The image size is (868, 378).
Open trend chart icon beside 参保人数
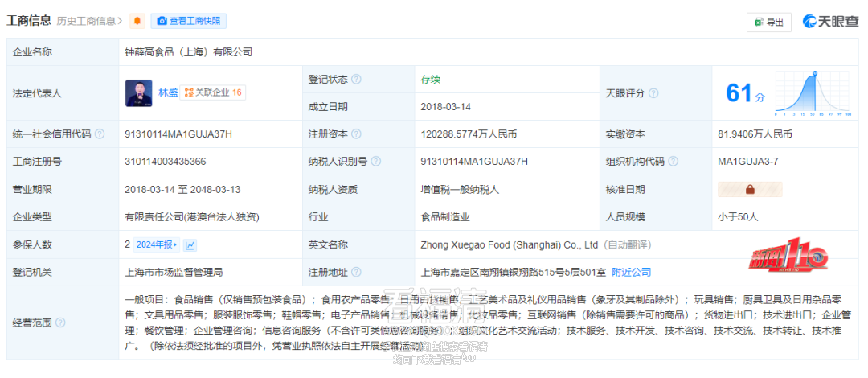tap(190, 244)
